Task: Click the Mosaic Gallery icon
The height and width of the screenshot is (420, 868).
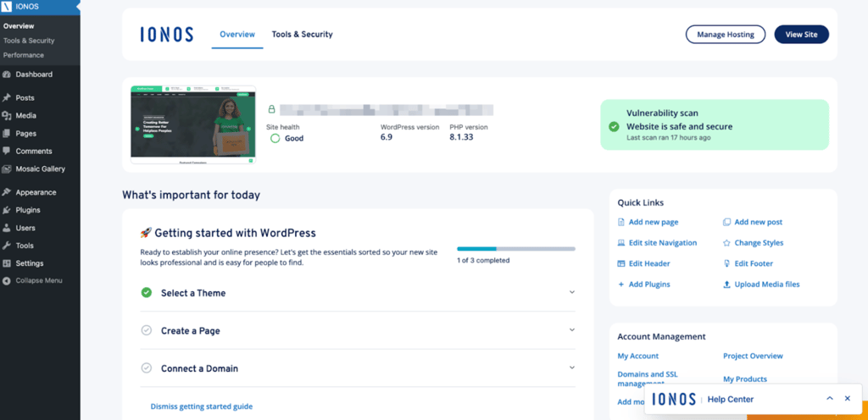Action: pyautogui.click(x=7, y=169)
